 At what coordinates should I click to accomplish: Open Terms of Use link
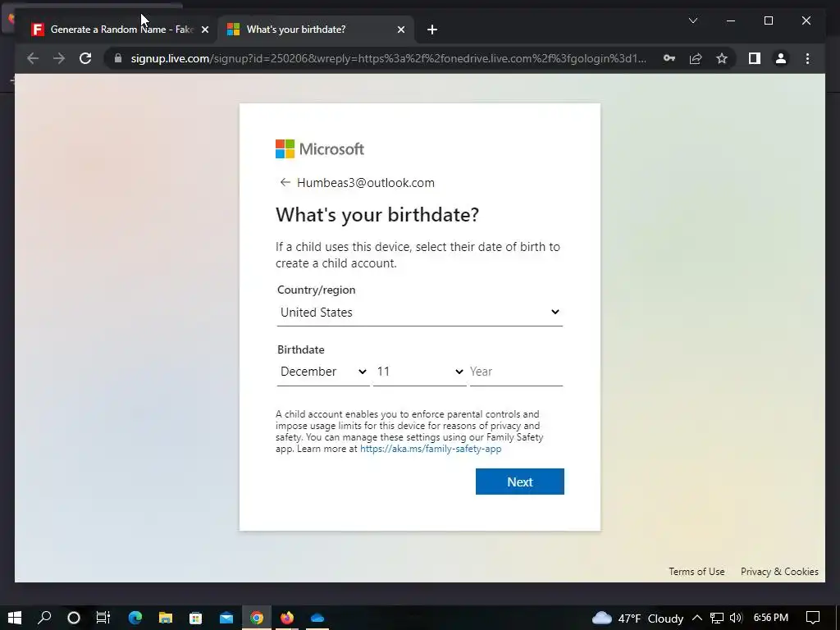tap(696, 572)
